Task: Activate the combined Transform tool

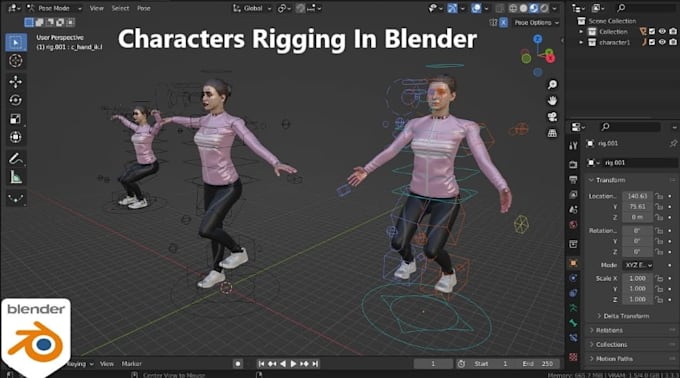Action: click(16, 137)
